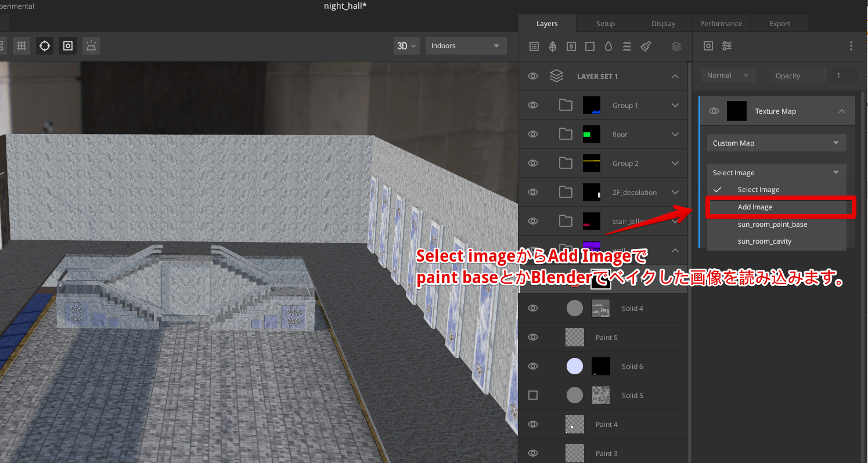Show the hidden Solid 5 layer

pos(532,395)
